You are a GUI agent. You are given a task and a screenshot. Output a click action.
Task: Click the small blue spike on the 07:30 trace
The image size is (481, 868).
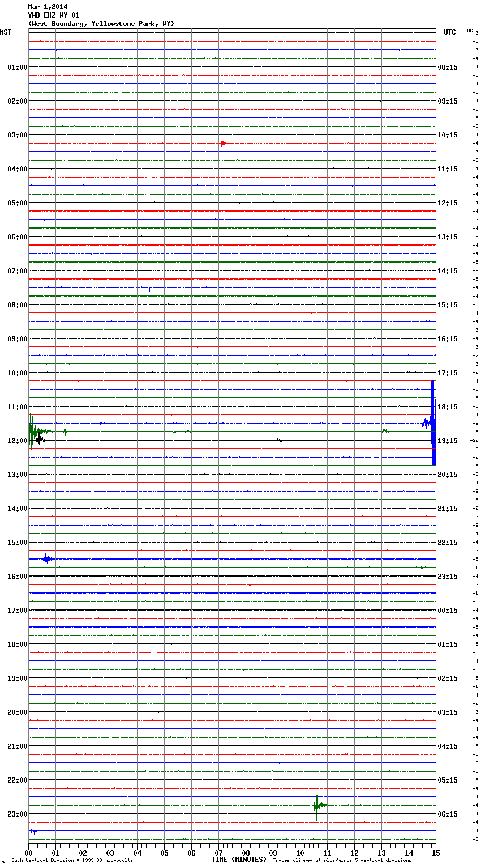click(x=149, y=289)
